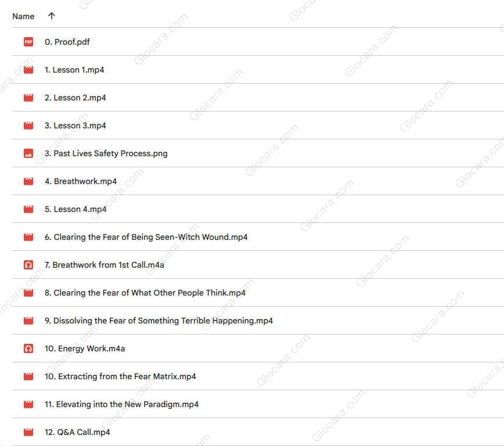Open Clearing the Fear of What Other People Think.mp4

point(145,293)
